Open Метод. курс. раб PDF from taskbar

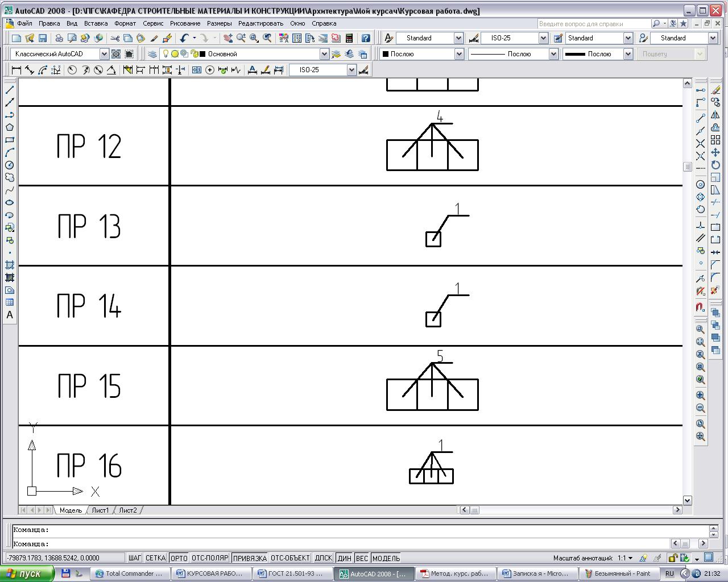[x=456, y=573]
